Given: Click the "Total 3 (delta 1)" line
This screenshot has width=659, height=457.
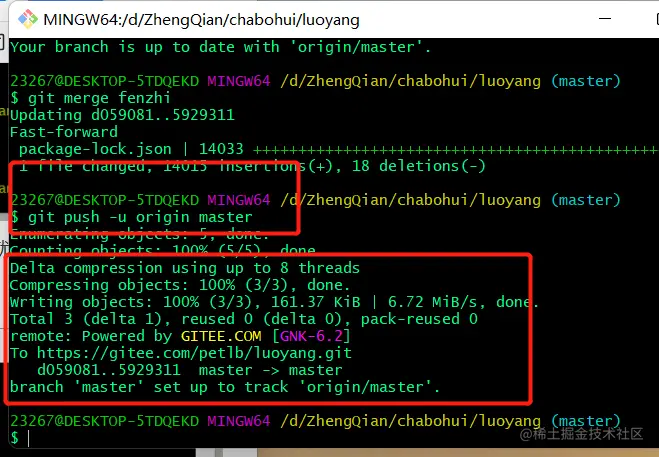Looking at the screenshot, I should pyautogui.click(x=244, y=319).
